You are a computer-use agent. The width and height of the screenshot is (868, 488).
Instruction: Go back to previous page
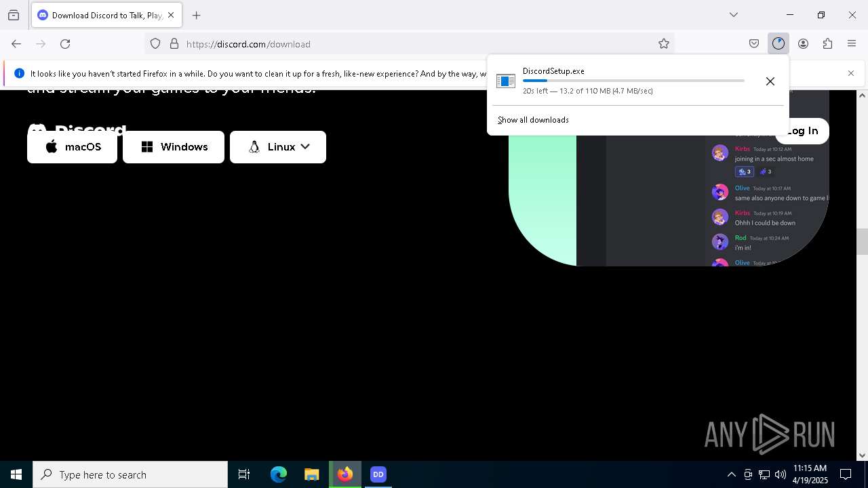point(16,44)
